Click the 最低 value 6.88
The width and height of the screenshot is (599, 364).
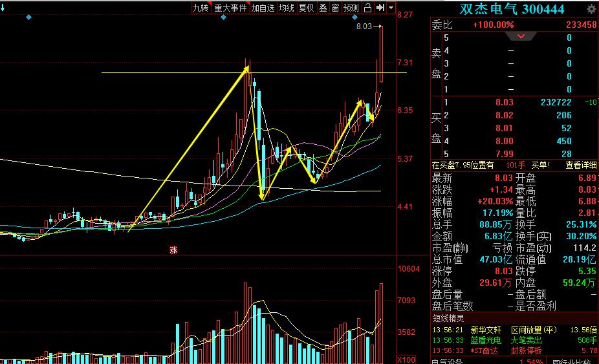pyautogui.click(x=587, y=201)
